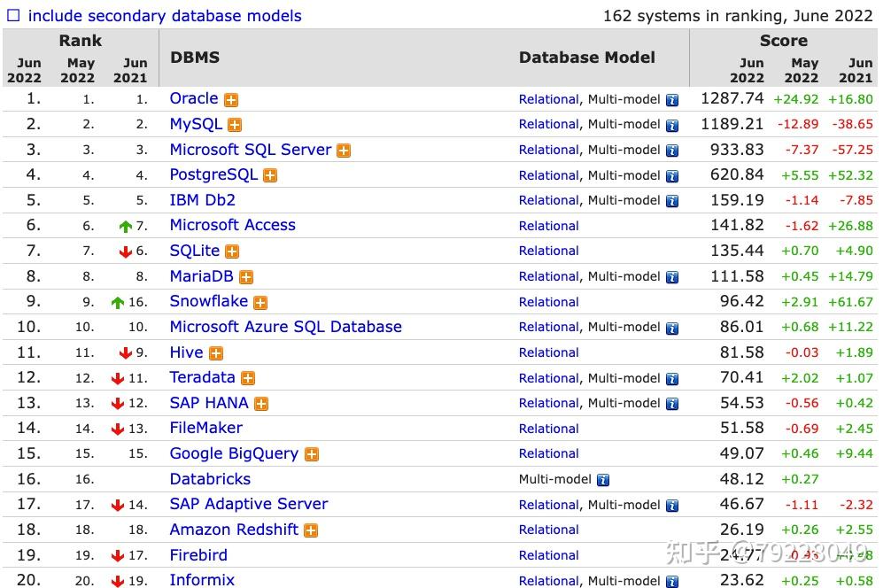Click the Relational link in the FileMaker row

[x=549, y=429]
